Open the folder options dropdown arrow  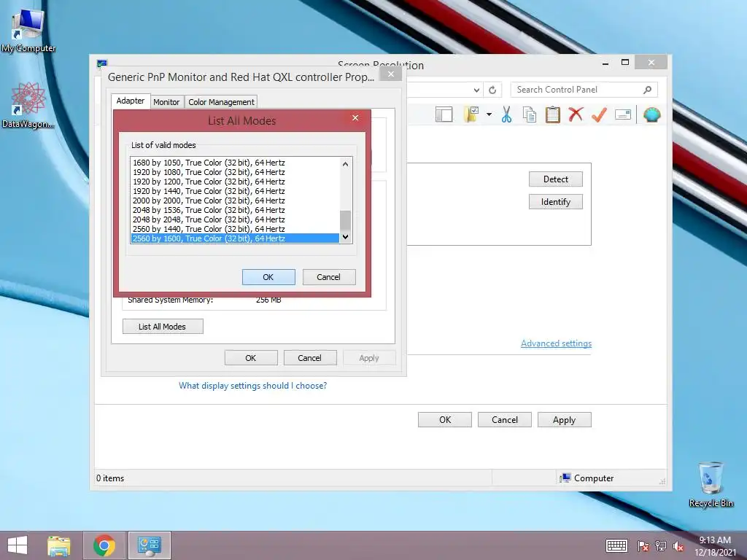click(x=489, y=114)
